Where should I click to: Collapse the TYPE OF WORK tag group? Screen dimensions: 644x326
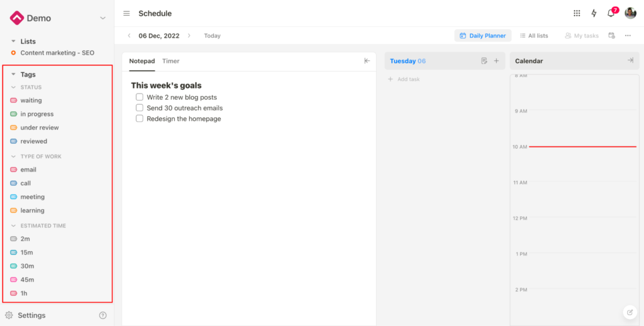[13, 156]
